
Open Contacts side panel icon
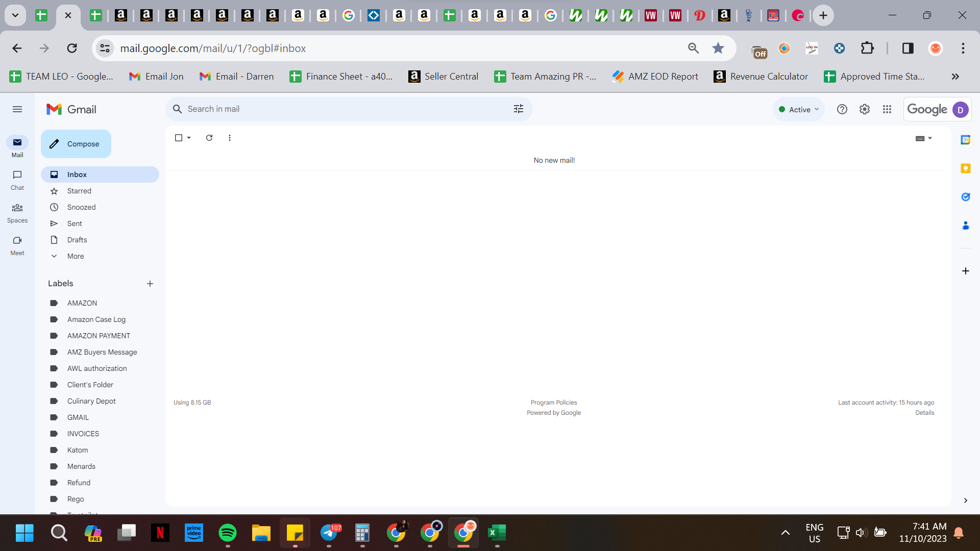966,226
